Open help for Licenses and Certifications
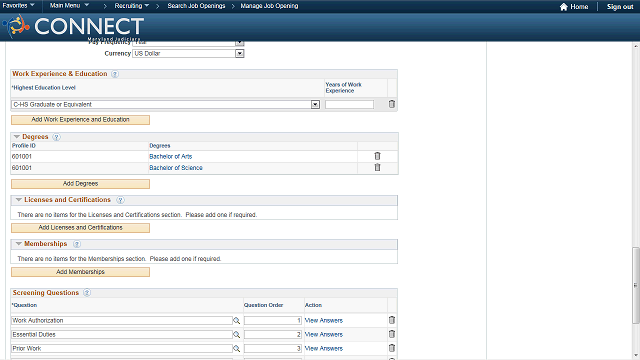 pos(120,200)
